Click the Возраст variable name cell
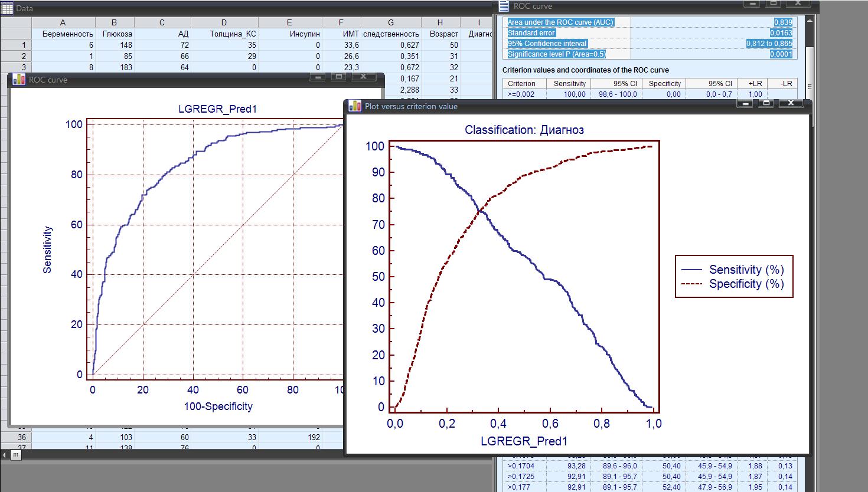 click(x=443, y=34)
